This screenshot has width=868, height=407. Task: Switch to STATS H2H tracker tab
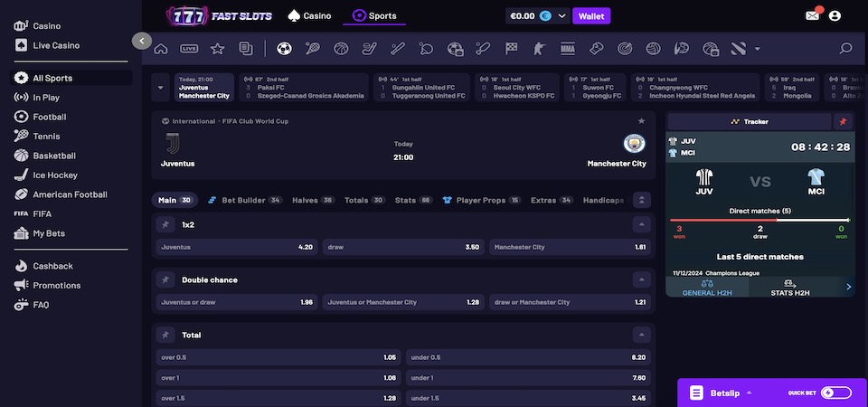coord(790,287)
